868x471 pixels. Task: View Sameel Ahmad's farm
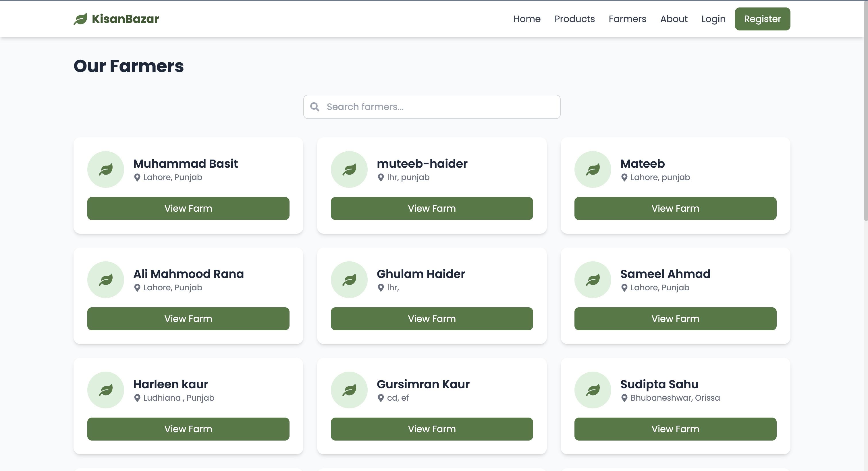pos(675,319)
